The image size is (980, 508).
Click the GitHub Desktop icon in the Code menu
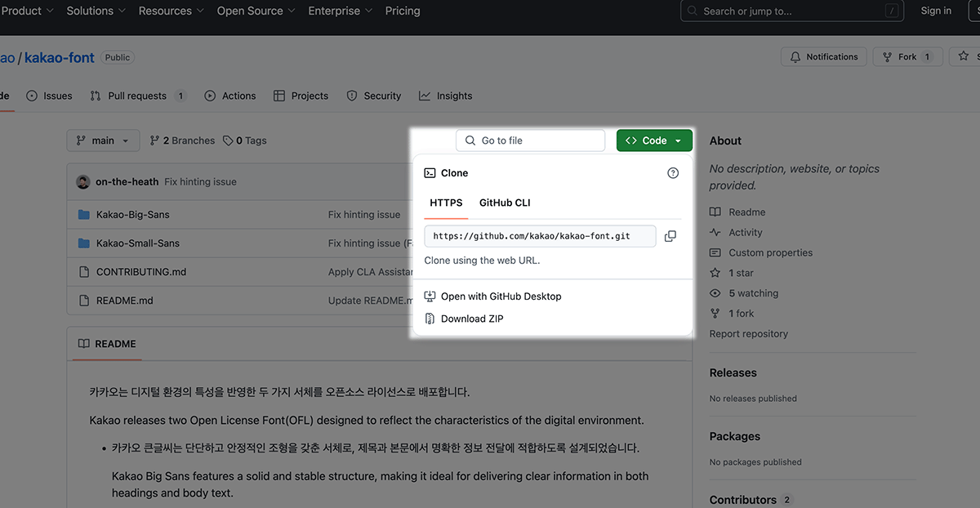tap(430, 296)
